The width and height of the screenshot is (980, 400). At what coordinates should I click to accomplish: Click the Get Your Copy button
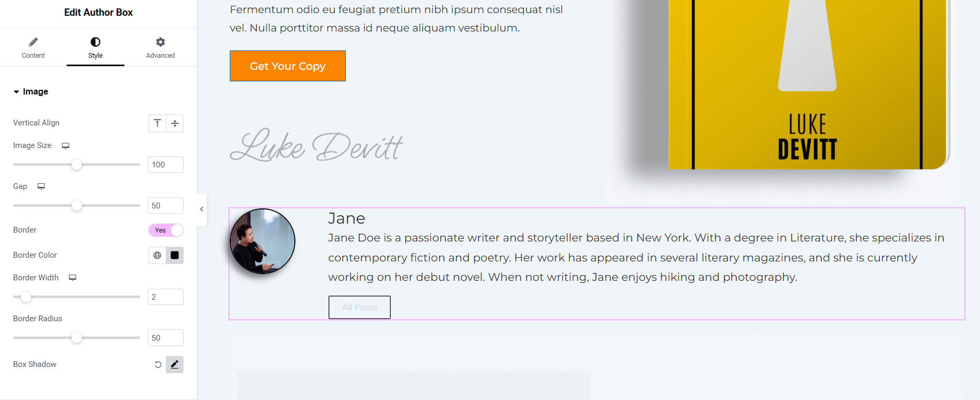[x=287, y=66]
